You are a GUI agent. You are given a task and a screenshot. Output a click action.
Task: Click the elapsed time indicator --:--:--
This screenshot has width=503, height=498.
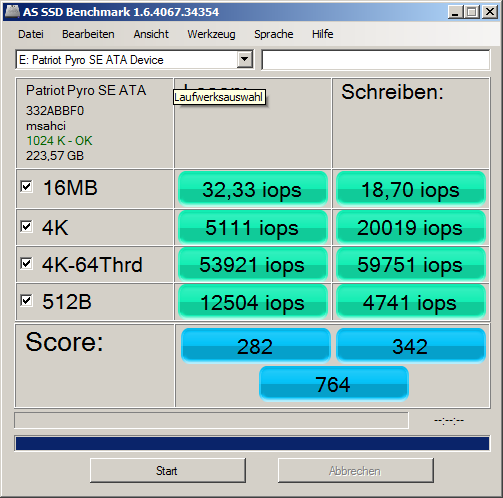point(449,420)
